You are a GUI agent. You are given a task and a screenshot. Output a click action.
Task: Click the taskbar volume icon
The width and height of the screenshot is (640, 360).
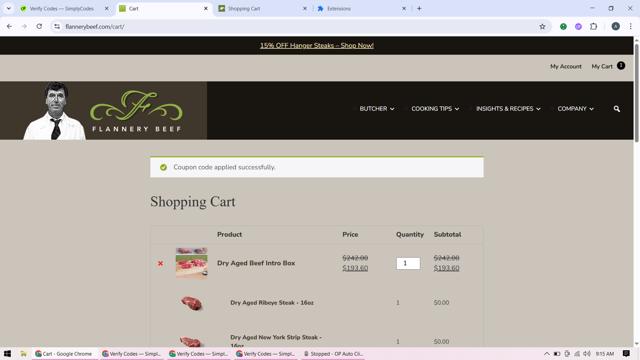click(x=587, y=353)
